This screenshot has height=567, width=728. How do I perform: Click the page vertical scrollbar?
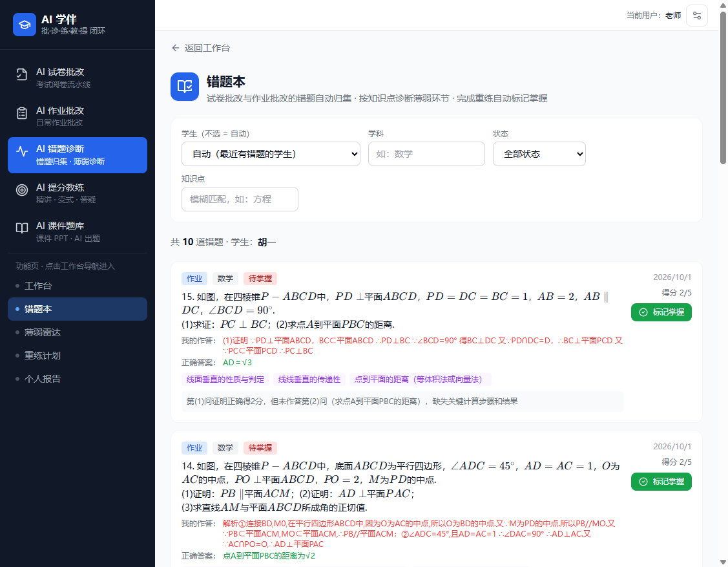pos(723,89)
